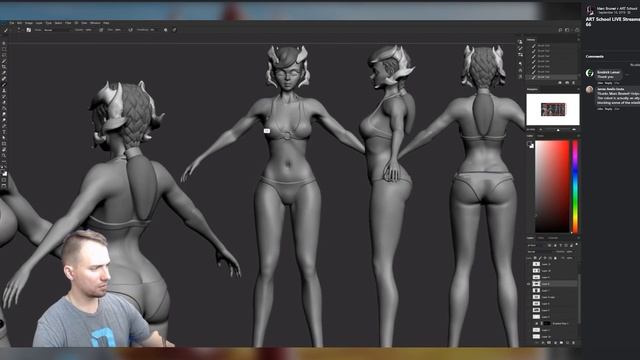Add a layer mask from the Layers footer

point(549,343)
